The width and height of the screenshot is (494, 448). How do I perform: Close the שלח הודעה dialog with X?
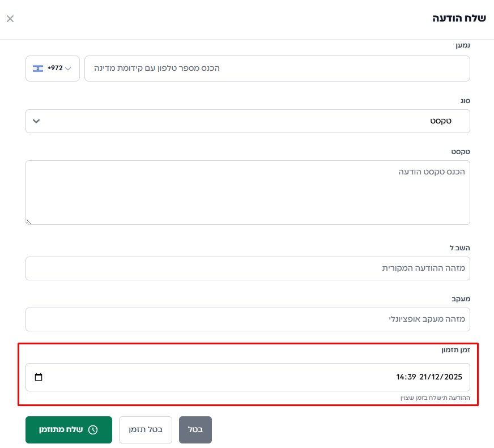(x=10, y=19)
